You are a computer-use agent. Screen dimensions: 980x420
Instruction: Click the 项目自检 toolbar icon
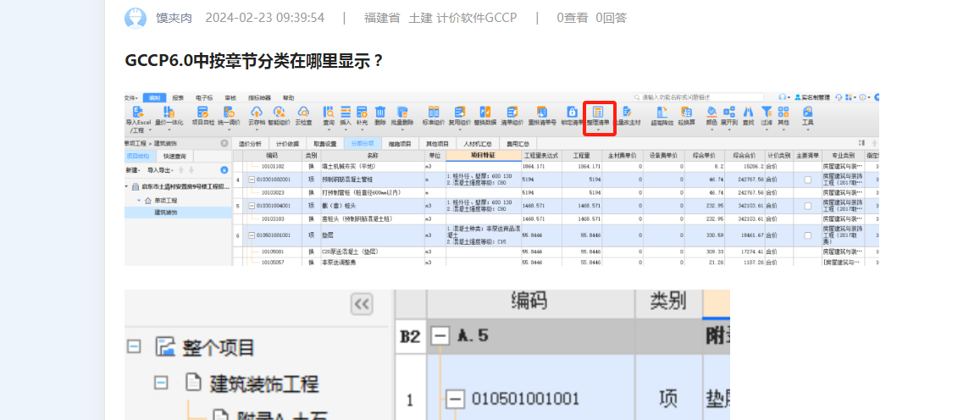point(202,112)
